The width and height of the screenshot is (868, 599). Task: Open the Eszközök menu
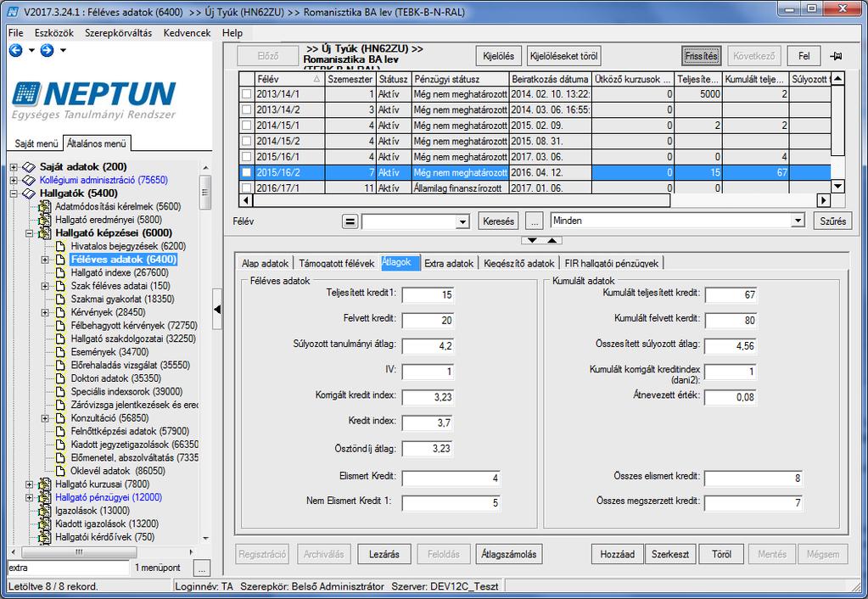53,32
